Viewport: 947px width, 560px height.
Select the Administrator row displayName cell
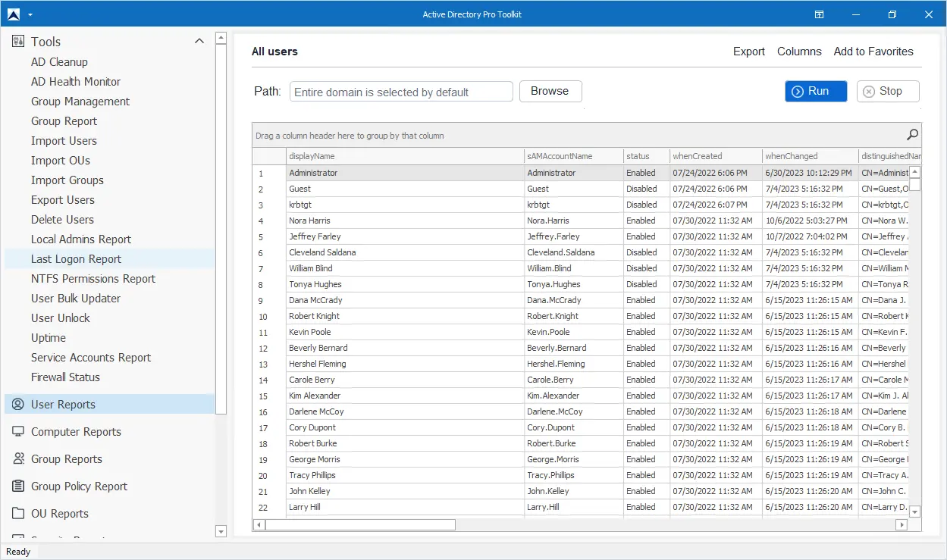pos(405,173)
